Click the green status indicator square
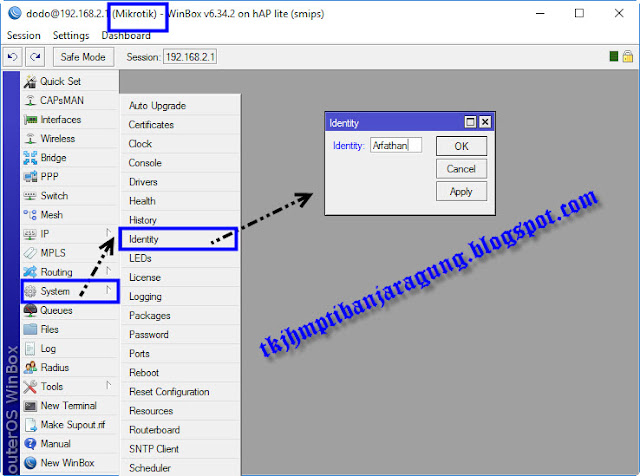640x476 pixels. [613, 56]
